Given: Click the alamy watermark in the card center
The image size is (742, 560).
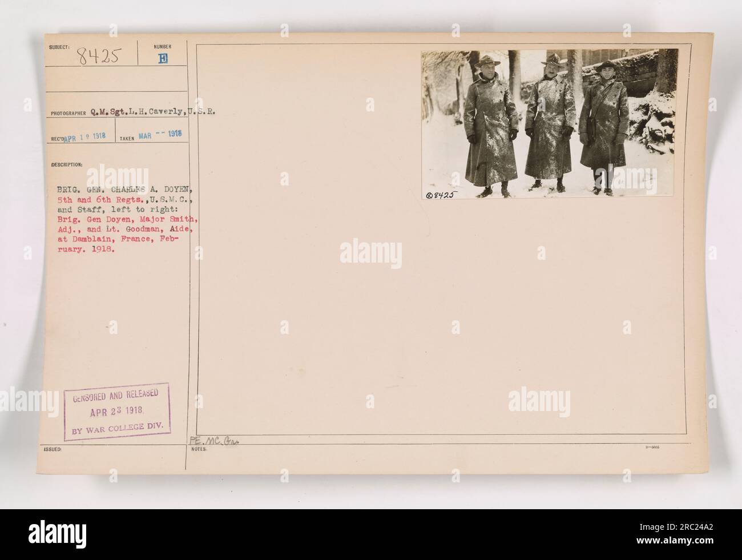Looking at the screenshot, I should coord(370,252).
